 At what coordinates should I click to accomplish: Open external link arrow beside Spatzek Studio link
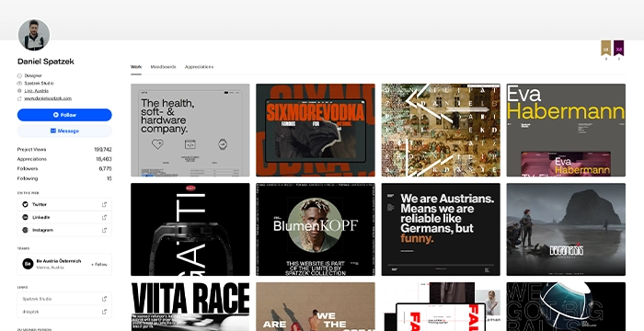tap(104, 299)
